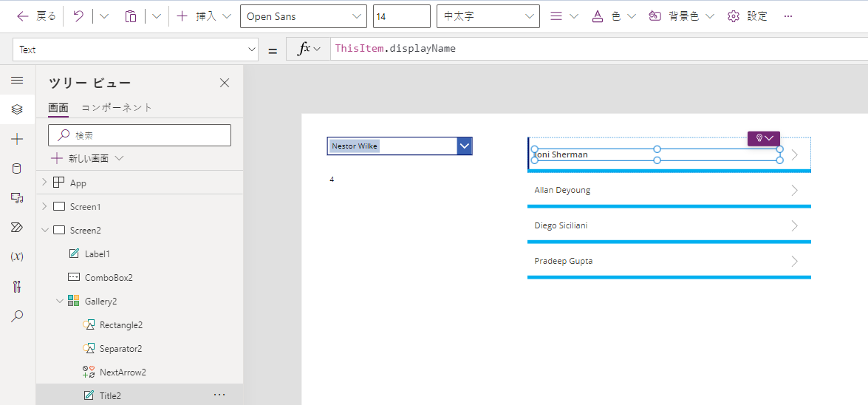Open 設定 settings with the gear icon
This screenshot has width=868, height=405.
(x=748, y=16)
